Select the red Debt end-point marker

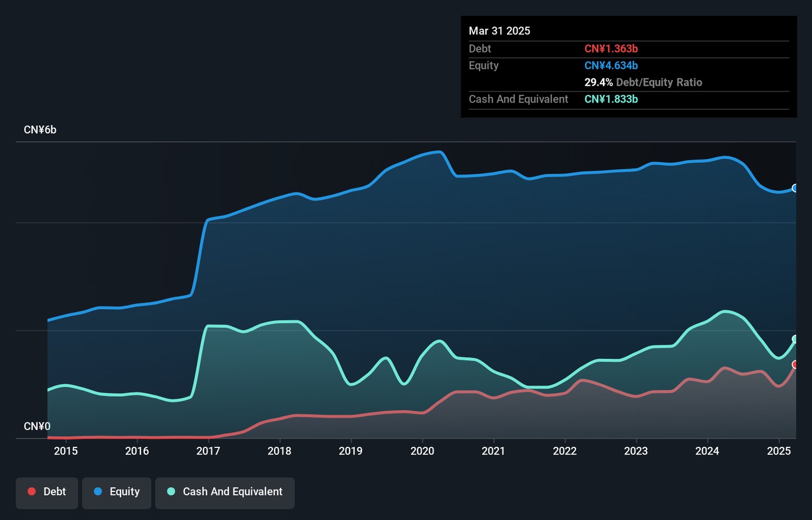(795, 365)
